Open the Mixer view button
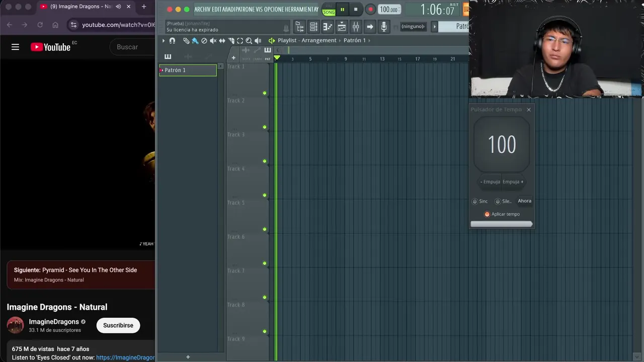The width and height of the screenshot is (644, 362). point(356,26)
